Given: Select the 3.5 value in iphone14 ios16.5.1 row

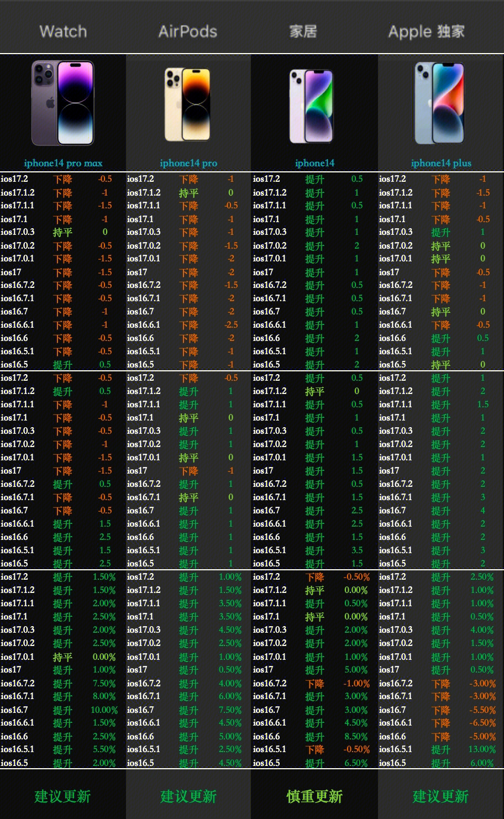Looking at the screenshot, I should point(357,550).
